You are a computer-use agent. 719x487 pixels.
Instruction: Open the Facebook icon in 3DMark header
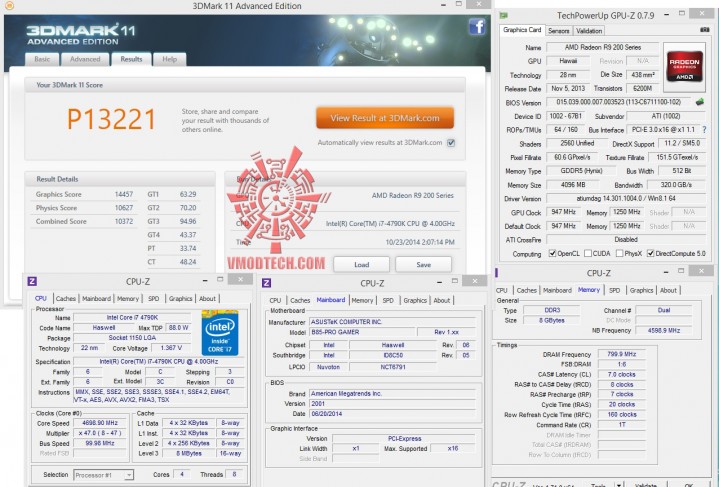click(477, 27)
